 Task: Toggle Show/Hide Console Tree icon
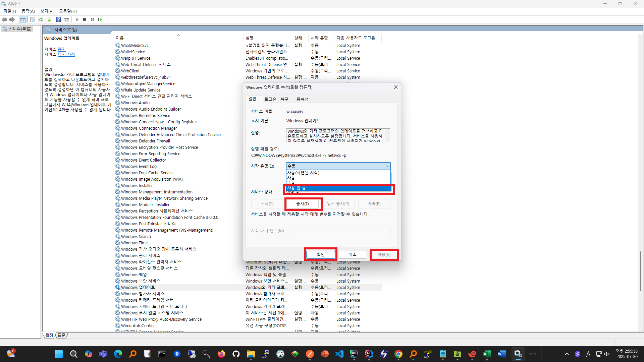pos(23,19)
